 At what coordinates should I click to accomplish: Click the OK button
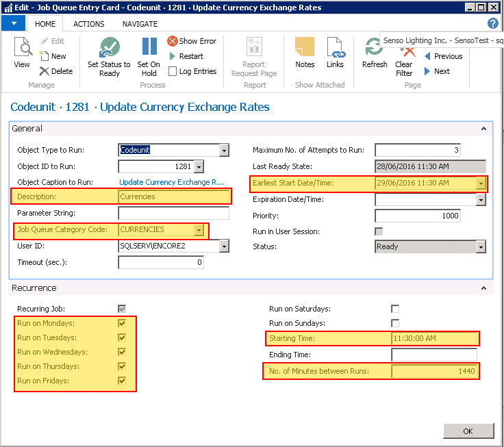[468, 431]
